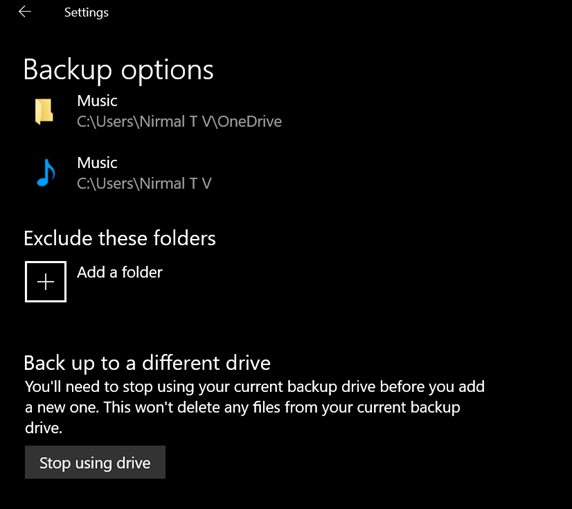The width and height of the screenshot is (572, 509).
Task: Go back using the arrow icon
Action: pos(25,12)
